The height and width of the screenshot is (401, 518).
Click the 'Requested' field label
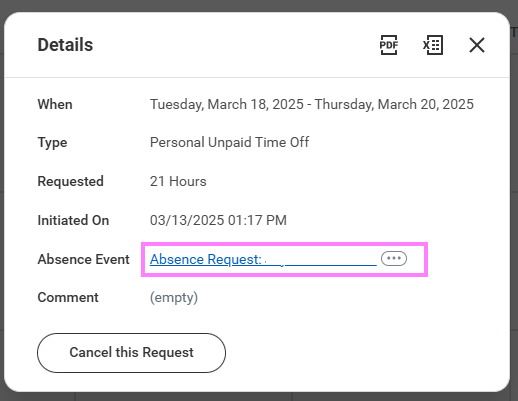(71, 181)
